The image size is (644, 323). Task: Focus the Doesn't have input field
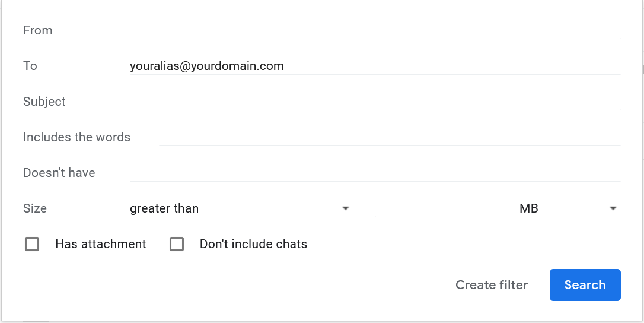375,173
